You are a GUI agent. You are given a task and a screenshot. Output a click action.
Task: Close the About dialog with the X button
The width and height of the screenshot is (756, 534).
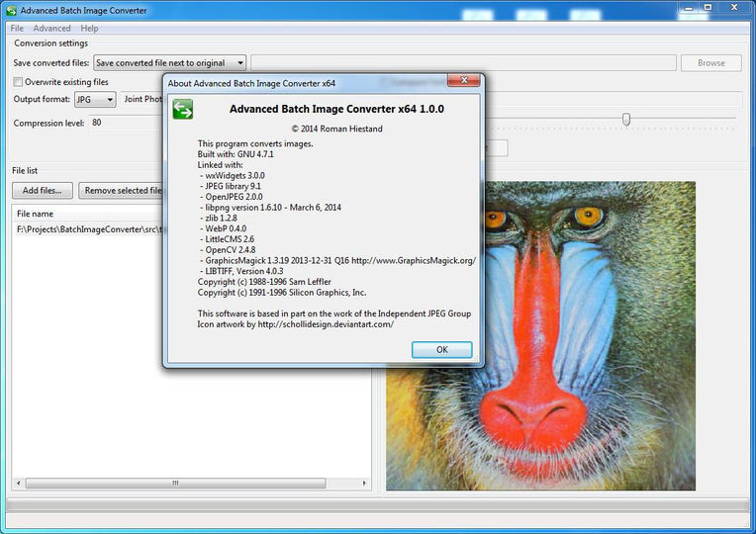[464, 80]
